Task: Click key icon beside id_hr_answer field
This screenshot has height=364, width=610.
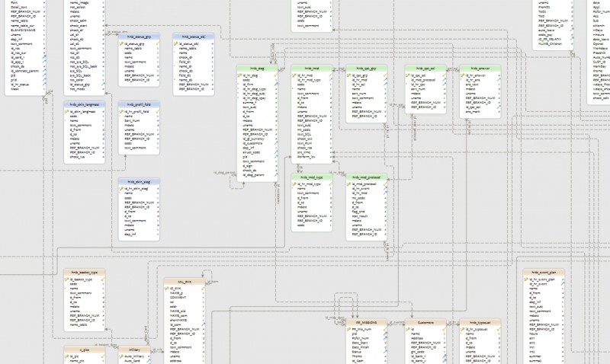Action: 462,75
